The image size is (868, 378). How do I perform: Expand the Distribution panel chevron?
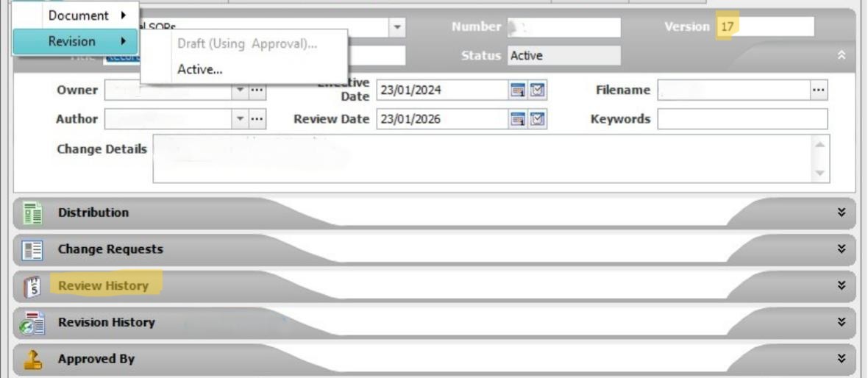click(x=842, y=212)
